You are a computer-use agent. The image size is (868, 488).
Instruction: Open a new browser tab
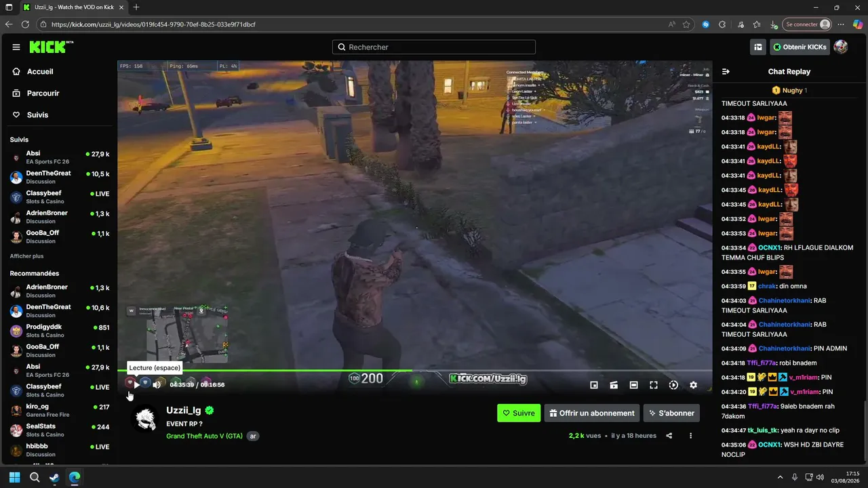tap(136, 7)
